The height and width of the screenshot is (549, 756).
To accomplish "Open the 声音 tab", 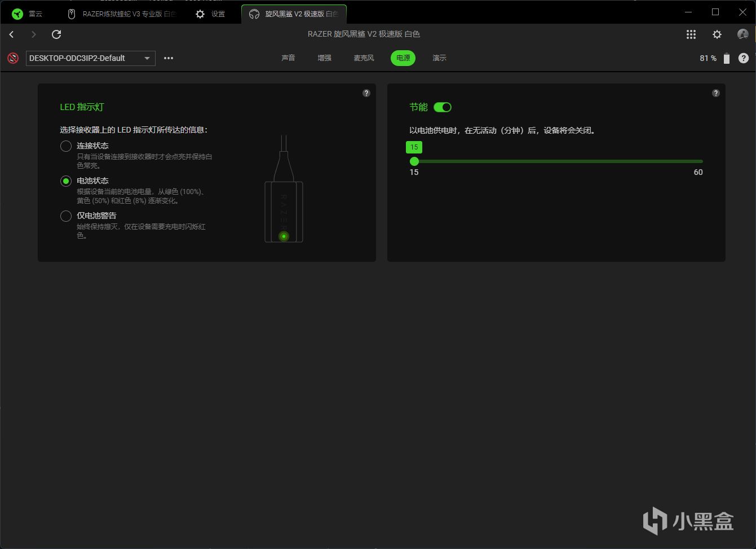I will [288, 58].
